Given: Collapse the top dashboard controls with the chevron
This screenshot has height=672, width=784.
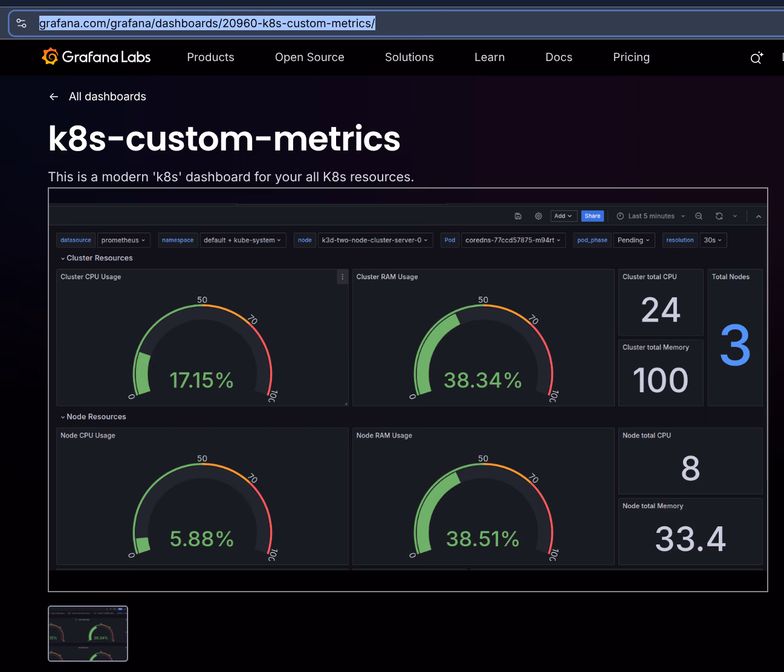Looking at the screenshot, I should pyautogui.click(x=759, y=216).
